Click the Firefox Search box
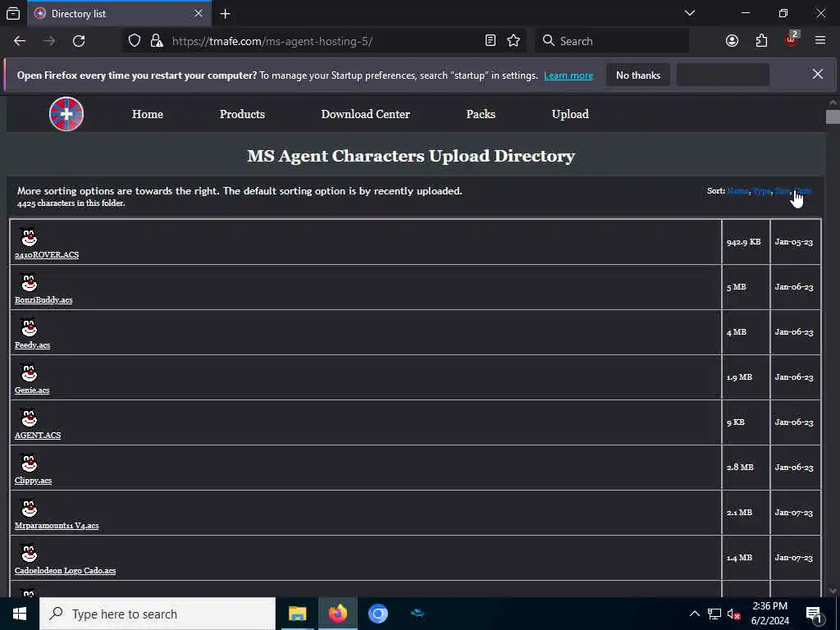Screen dimensions: 840x630 pos(612,41)
